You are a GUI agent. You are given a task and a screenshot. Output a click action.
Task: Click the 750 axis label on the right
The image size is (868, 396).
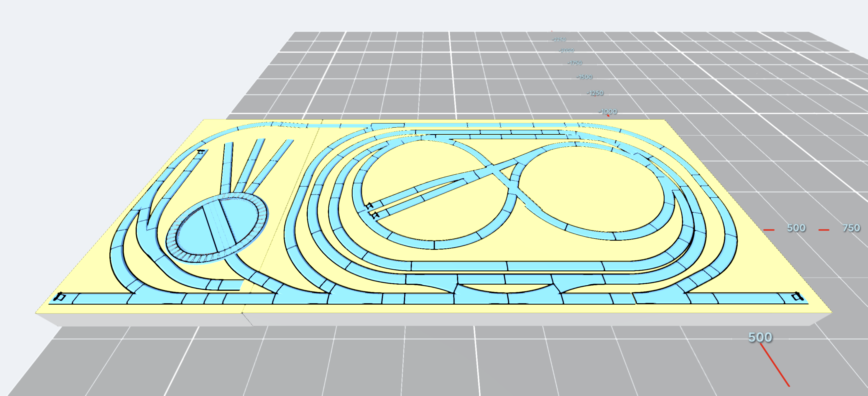tap(851, 228)
